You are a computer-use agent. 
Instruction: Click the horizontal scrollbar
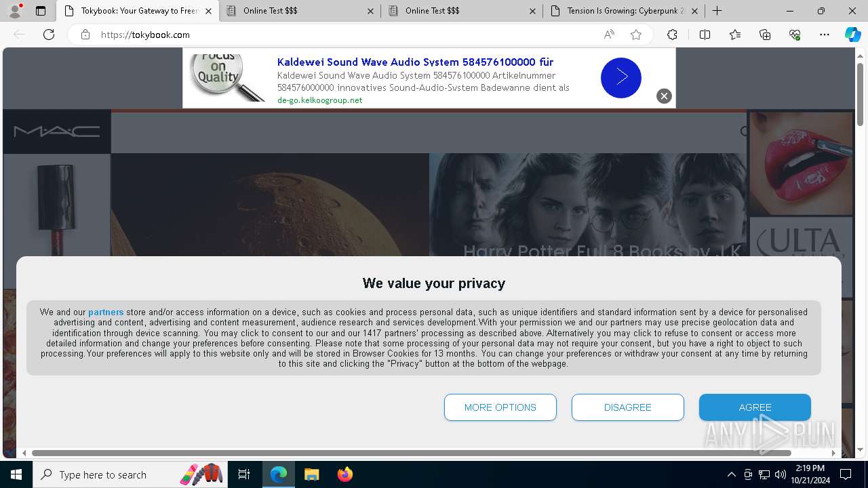[412, 453]
